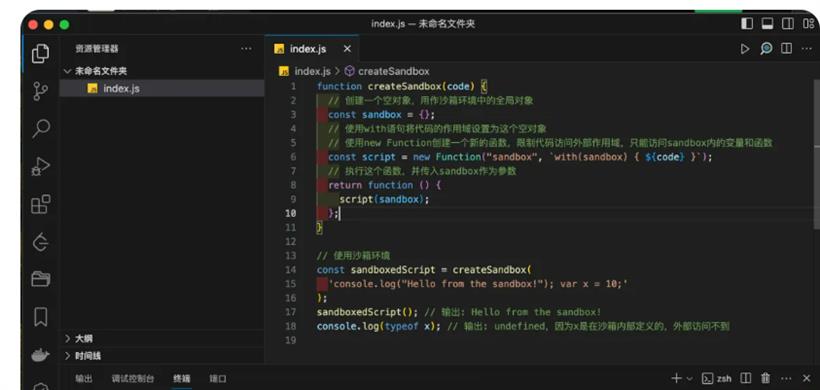Open the Source Control view
The image size is (820, 390).
40,91
